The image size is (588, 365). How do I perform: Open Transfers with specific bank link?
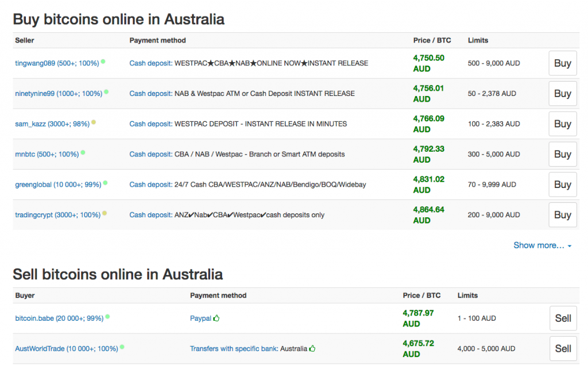pyautogui.click(x=234, y=349)
